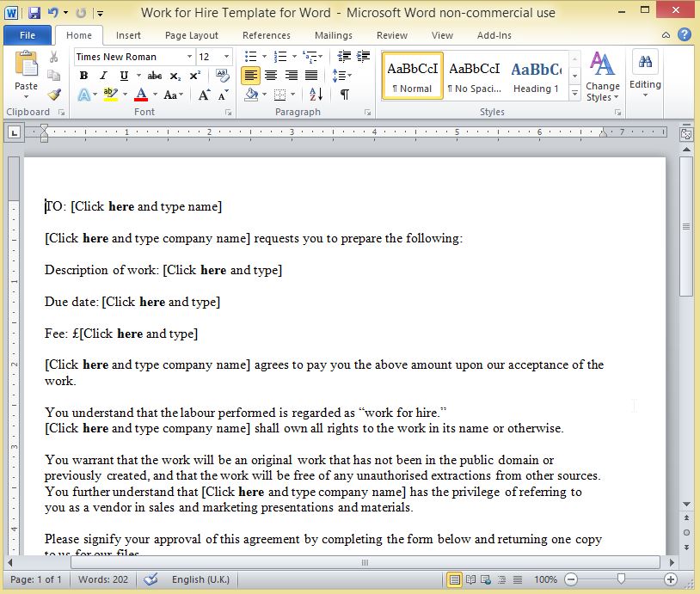Open the File tab
Viewport: 700px width, 594px height.
(28, 35)
